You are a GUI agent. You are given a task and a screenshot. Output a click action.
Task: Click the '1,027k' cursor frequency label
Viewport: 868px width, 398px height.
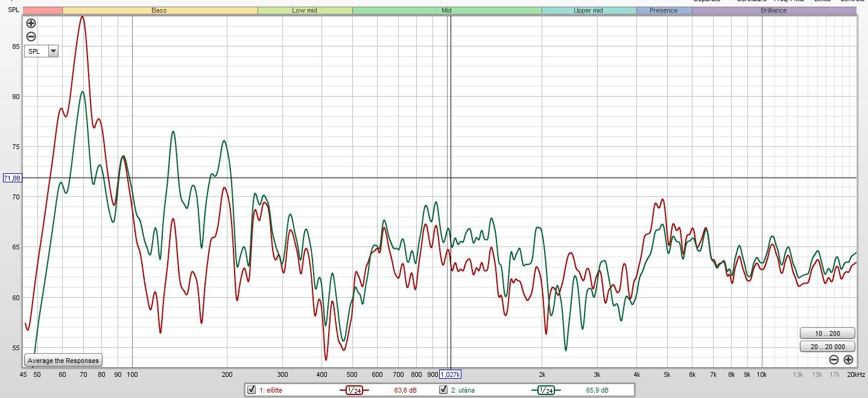tap(450, 374)
